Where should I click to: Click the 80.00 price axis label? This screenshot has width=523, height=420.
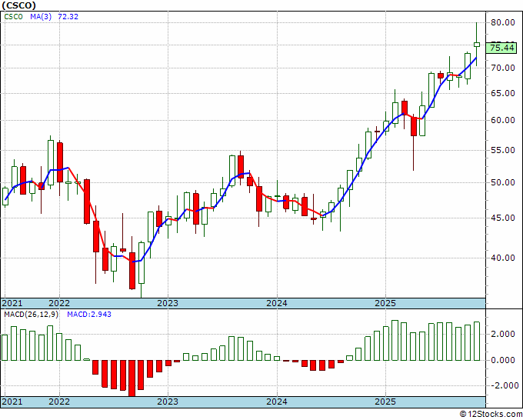point(502,22)
